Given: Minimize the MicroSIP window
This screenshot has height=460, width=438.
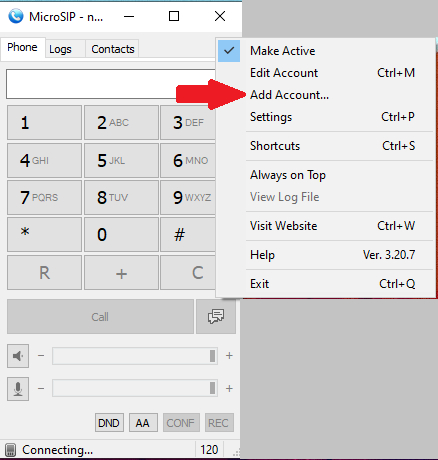Looking at the screenshot, I should pyautogui.click(x=129, y=16).
